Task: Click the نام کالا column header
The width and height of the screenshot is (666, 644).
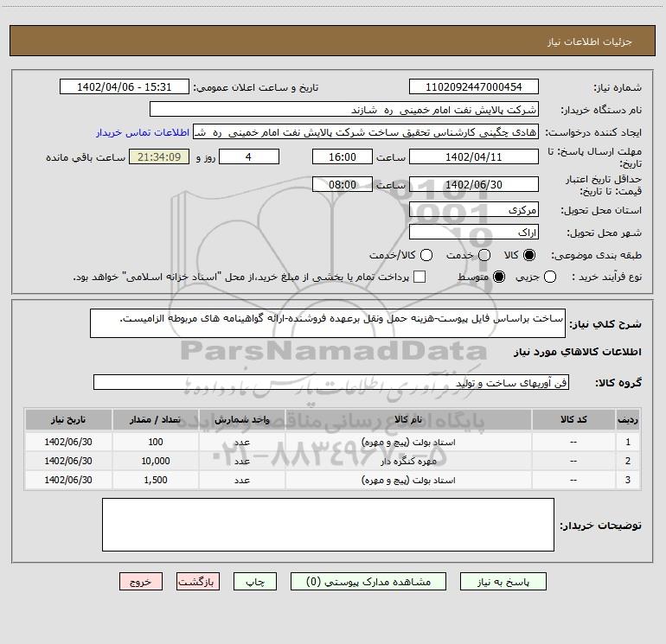Action: [x=408, y=419]
